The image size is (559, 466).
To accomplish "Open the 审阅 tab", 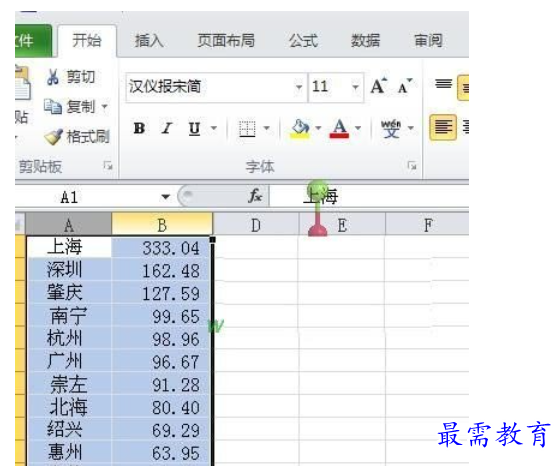I will [428, 41].
